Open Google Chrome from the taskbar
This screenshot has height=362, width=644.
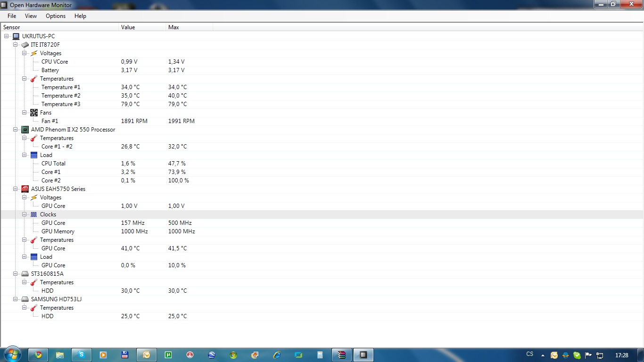pyautogui.click(x=38, y=355)
